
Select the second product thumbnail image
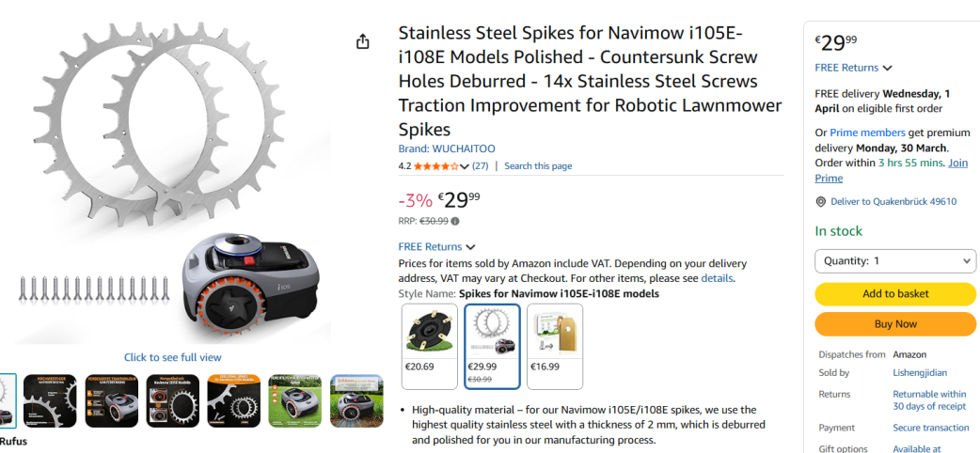(50, 400)
